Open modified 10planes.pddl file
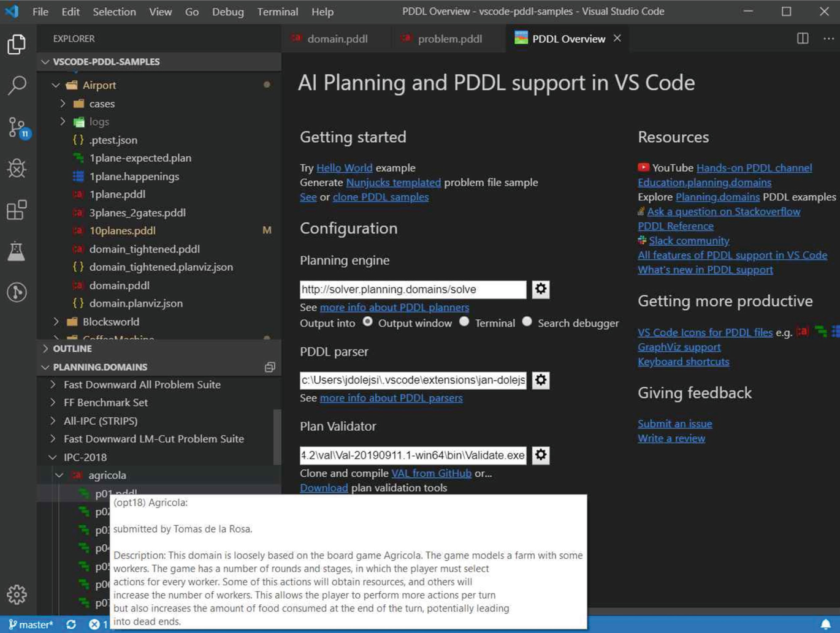Image resolution: width=840 pixels, height=633 pixels. coord(123,230)
